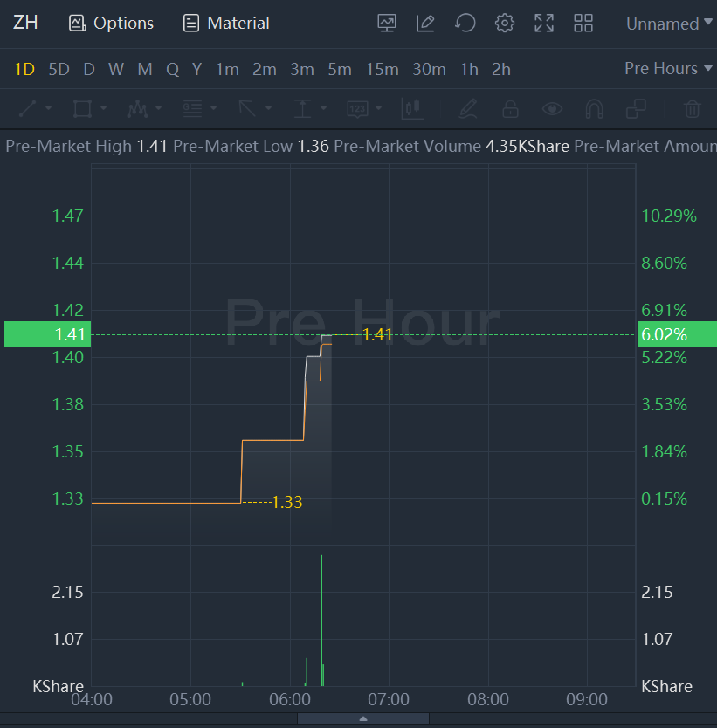Click the chart comparison monitor icon
Viewport: 717px width, 728px height.
click(387, 24)
